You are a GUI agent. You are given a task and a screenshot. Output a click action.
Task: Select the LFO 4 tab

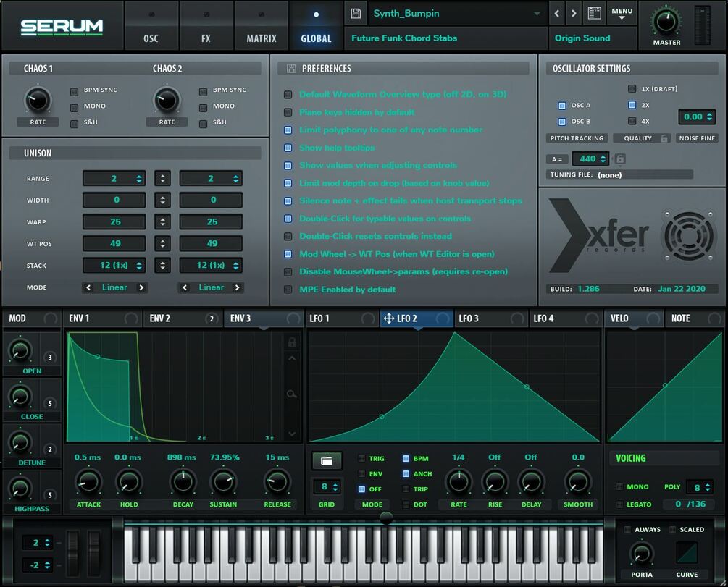(566, 318)
